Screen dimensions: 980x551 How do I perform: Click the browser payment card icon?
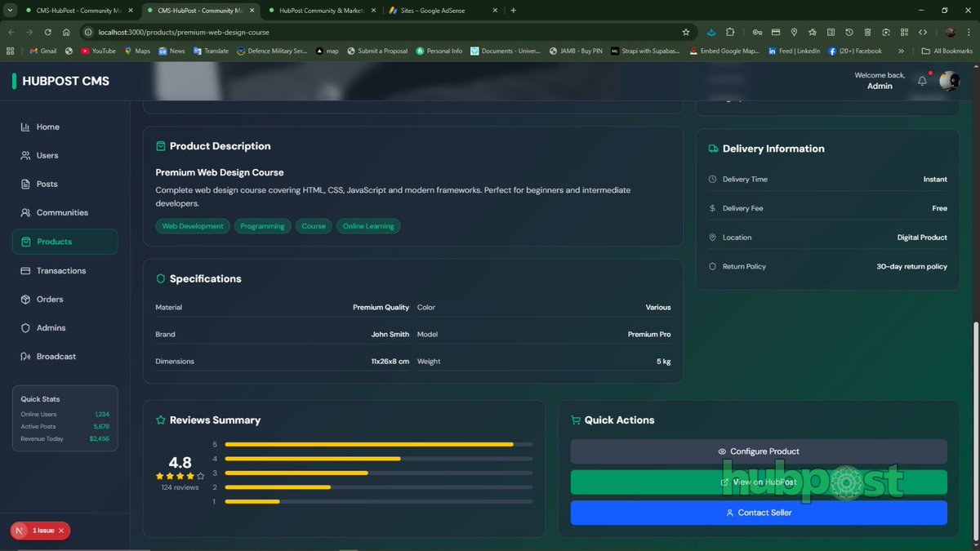[776, 32]
